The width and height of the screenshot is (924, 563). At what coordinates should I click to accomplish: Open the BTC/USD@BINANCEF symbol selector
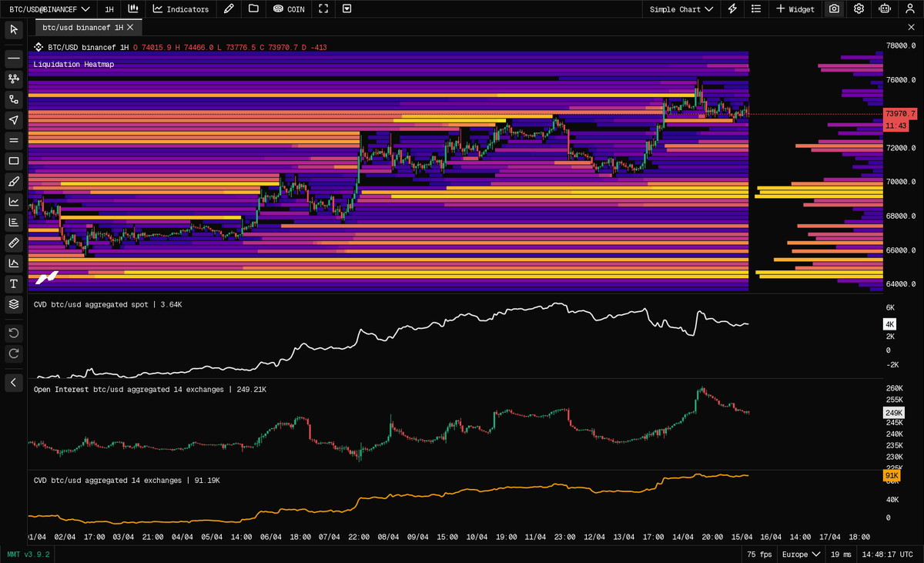(49, 9)
